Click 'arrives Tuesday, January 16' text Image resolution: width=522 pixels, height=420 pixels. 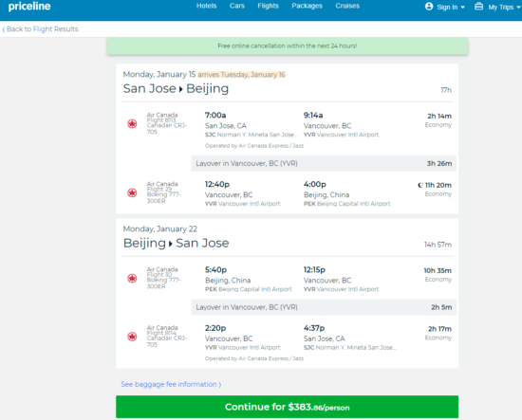pos(241,75)
